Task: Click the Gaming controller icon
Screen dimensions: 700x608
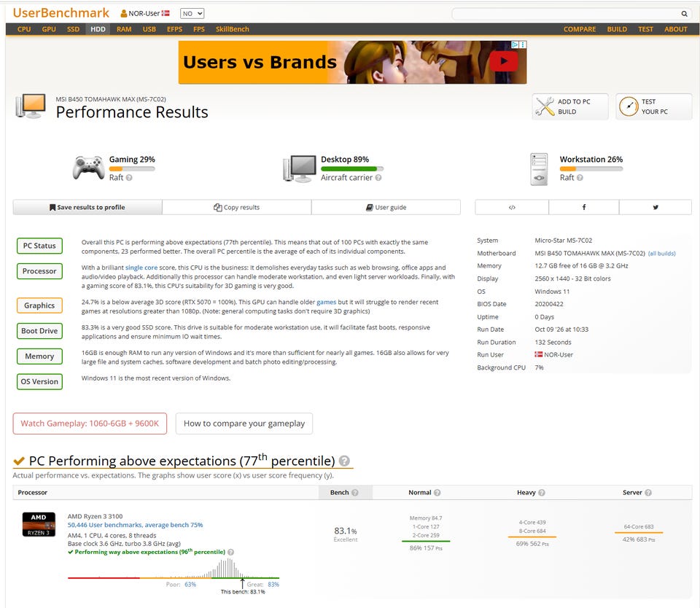Action: click(89, 168)
